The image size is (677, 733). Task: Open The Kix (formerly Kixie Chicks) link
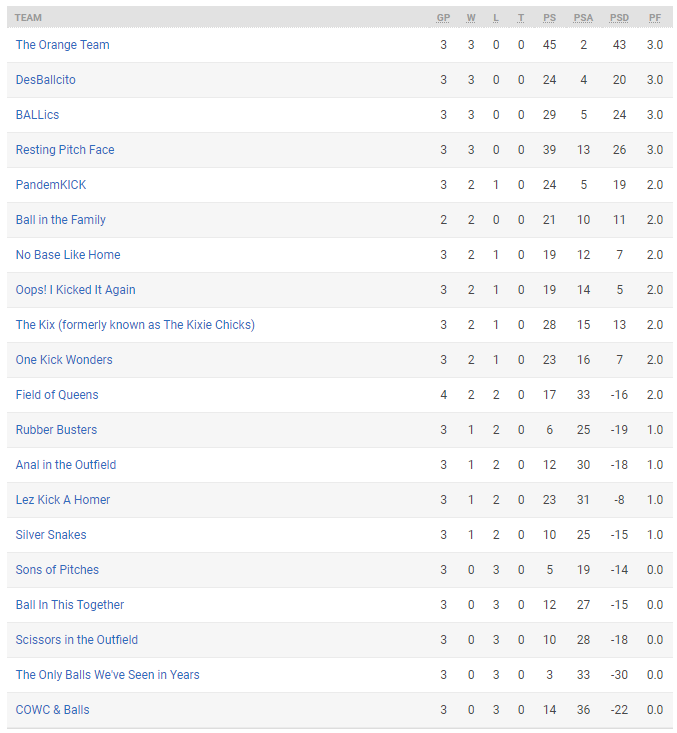point(135,325)
